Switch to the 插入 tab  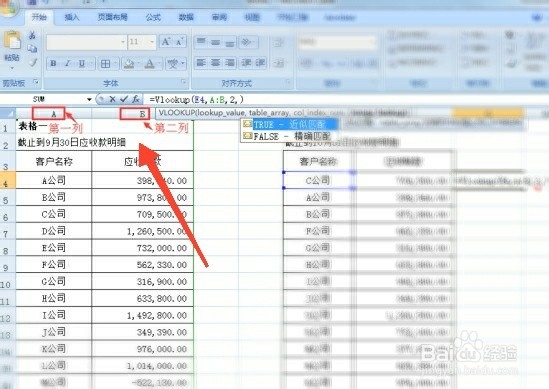(72, 17)
